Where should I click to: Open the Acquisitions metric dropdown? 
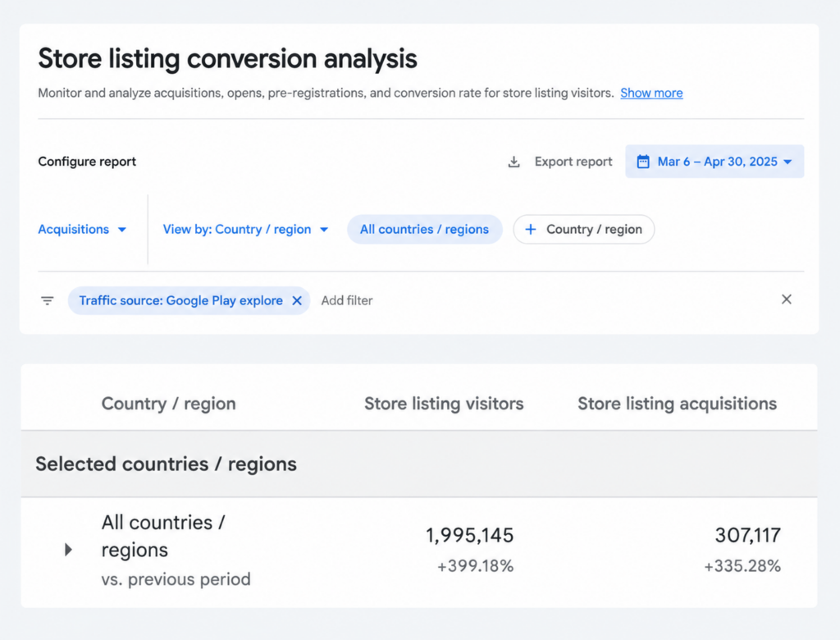82,230
